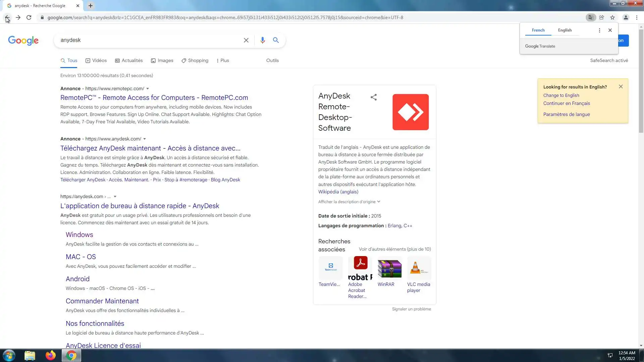
Task: Dismiss the Looking for results in English box
Action: pos(621,86)
